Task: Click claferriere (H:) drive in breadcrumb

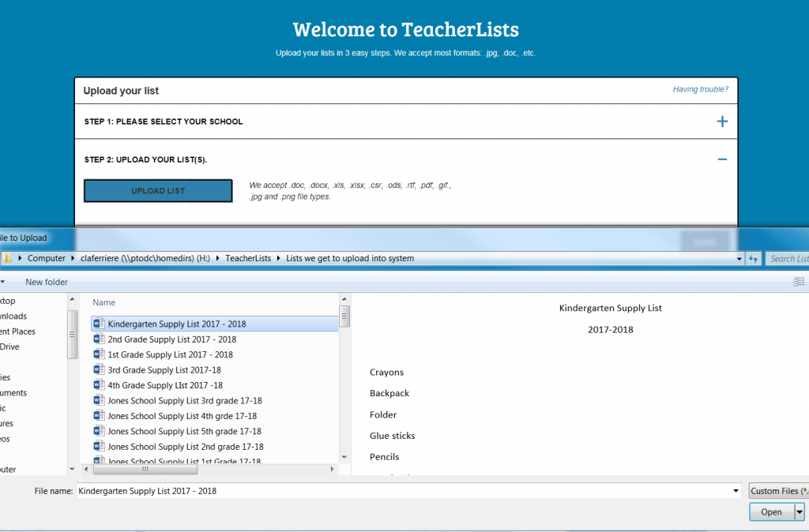Action: point(145,258)
